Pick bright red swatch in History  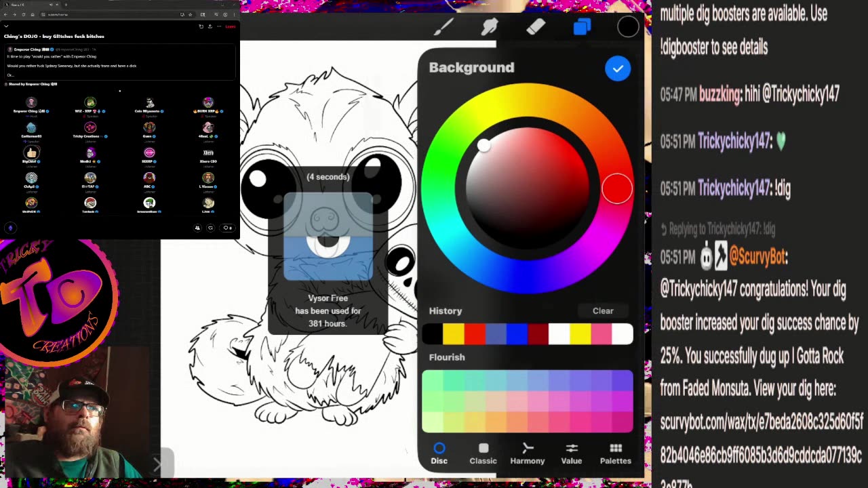(x=475, y=334)
